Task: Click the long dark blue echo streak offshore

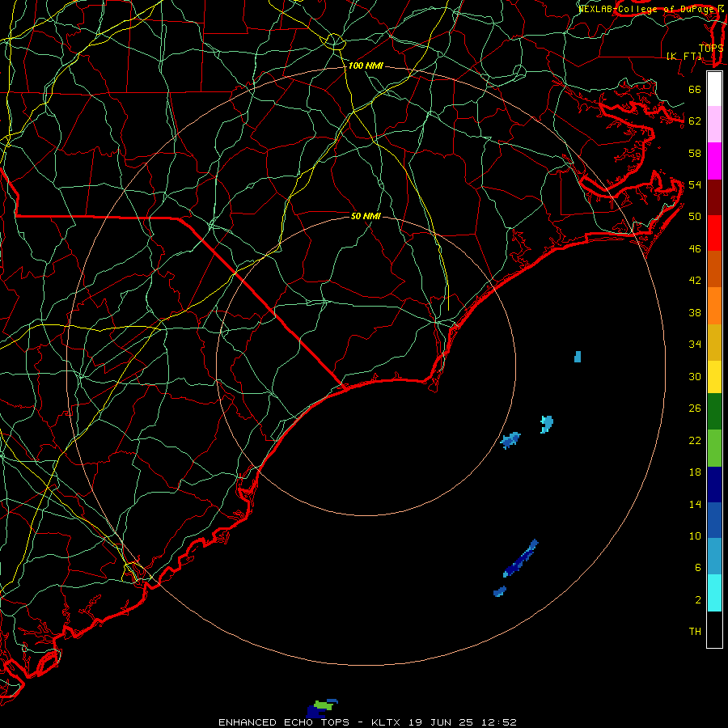Action: (x=521, y=558)
